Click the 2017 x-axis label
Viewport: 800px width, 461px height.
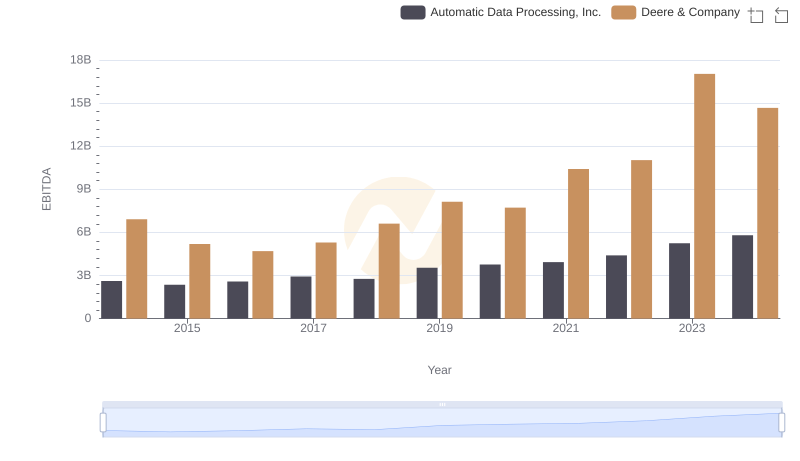coord(313,328)
